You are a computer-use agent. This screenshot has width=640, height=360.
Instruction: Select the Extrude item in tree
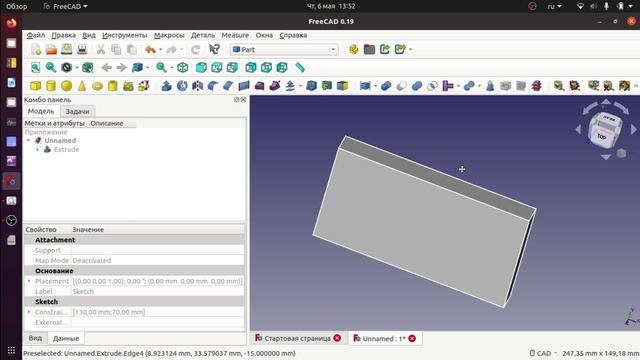[66, 149]
